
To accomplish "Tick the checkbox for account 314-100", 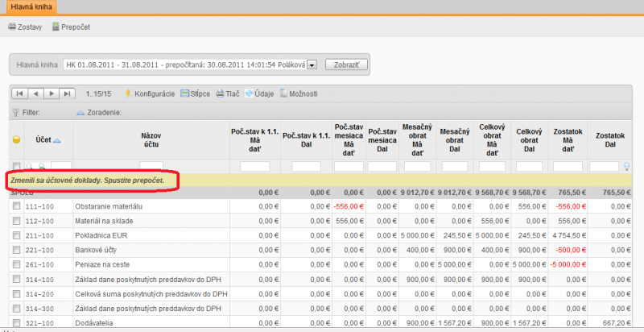I will click(x=16, y=279).
